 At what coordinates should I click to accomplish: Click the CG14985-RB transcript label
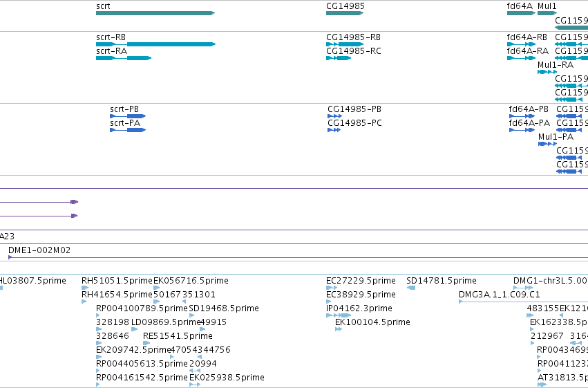click(x=353, y=37)
